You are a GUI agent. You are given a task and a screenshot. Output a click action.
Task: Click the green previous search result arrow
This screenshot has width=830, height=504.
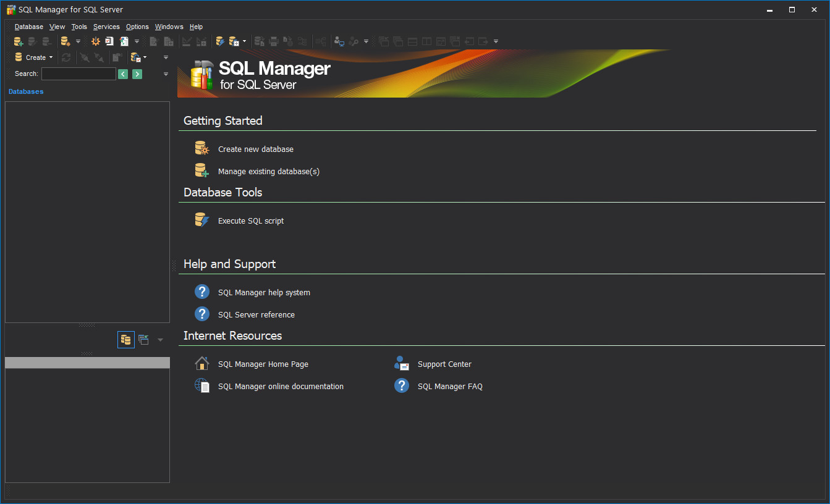(123, 74)
